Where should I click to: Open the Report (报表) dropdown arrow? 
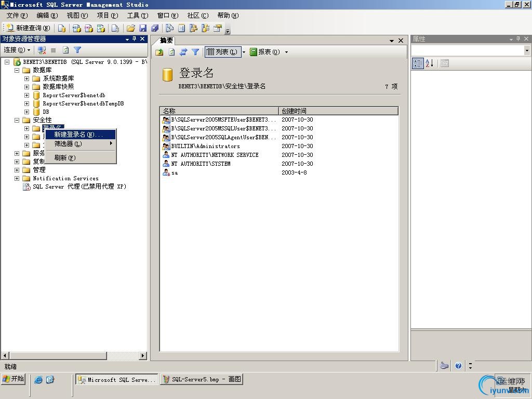(286, 52)
